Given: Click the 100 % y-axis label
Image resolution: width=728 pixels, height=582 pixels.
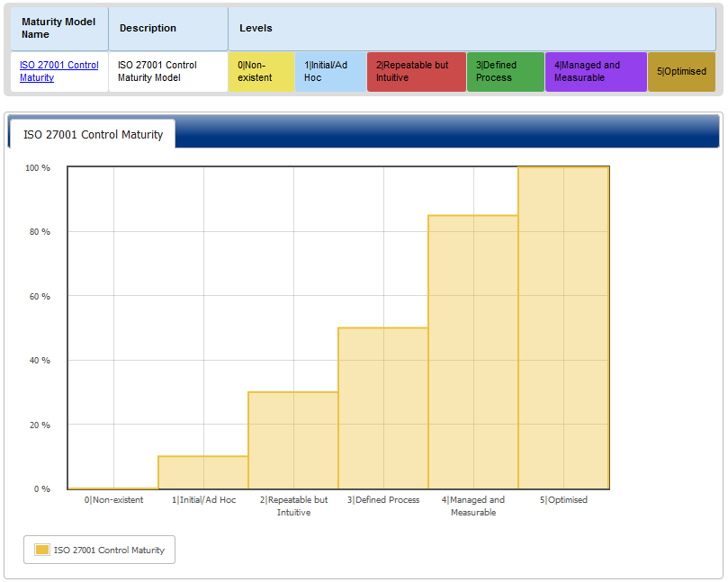Looking at the screenshot, I should [x=38, y=168].
